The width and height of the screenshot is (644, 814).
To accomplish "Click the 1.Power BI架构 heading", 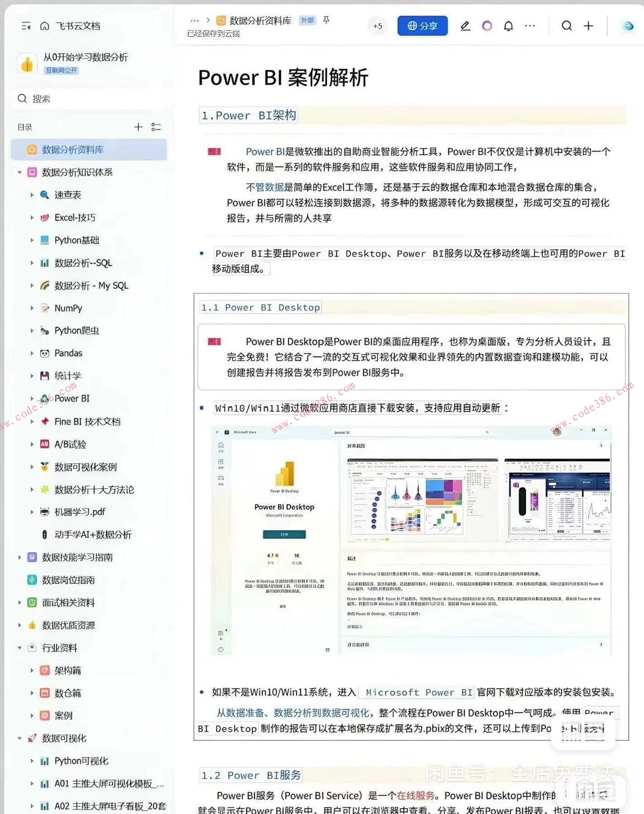I will click(x=249, y=115).
